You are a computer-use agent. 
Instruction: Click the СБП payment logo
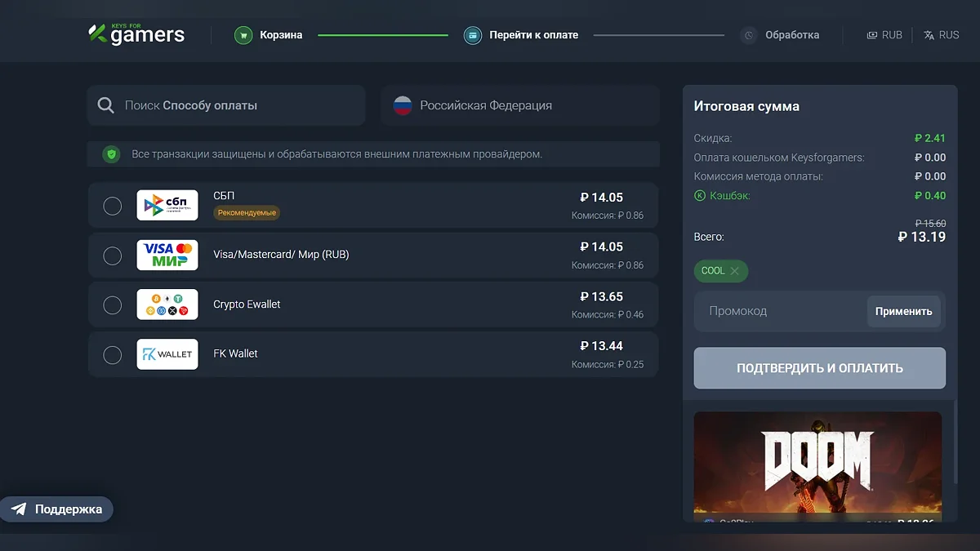(167, 206)
